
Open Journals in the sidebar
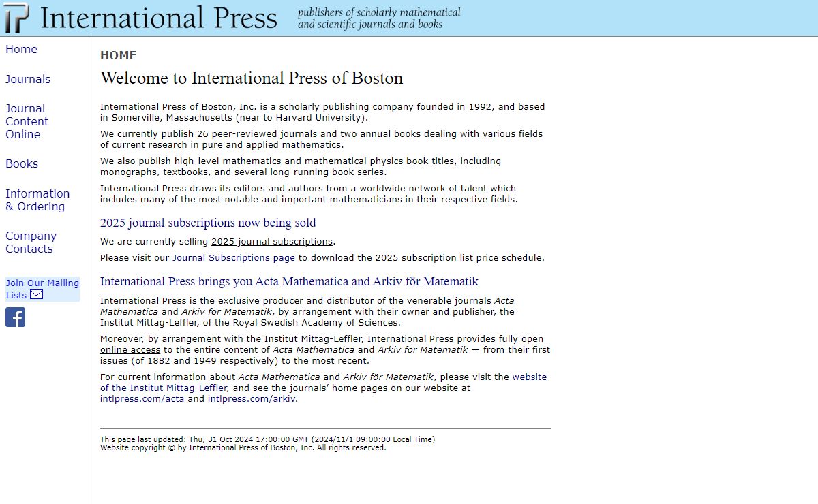click(x=28, y=80)
